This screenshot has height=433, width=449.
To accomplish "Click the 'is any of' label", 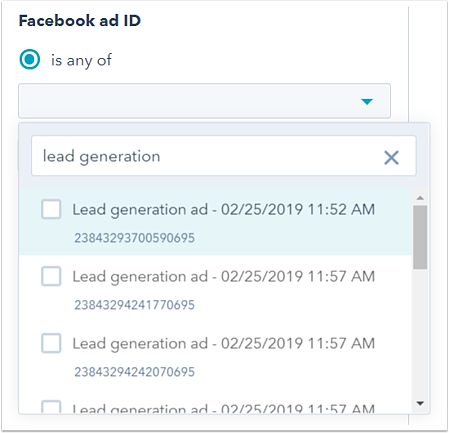I will coord(81,60).
